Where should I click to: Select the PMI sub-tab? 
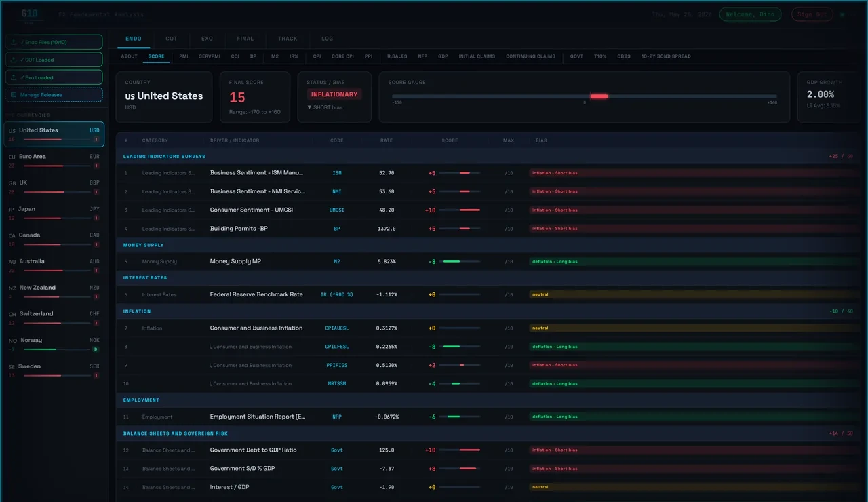tap(184, 56)
